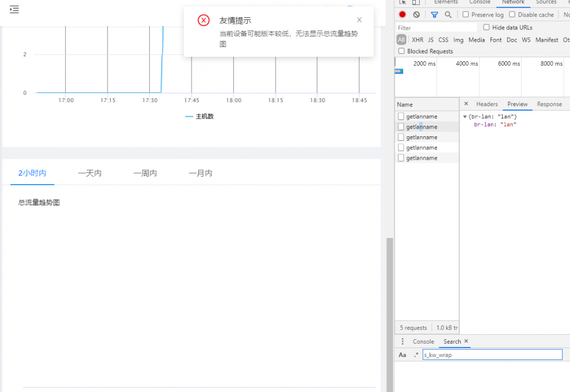Open the Response tab of the request
Image resolution: width=570 pixels, height=392 pixels.
click(549, 104)
